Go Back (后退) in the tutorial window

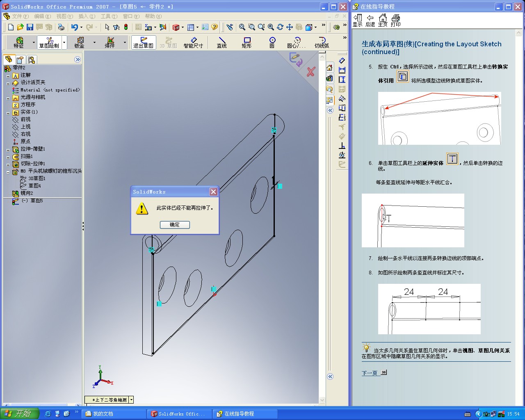tap(370, 21)
